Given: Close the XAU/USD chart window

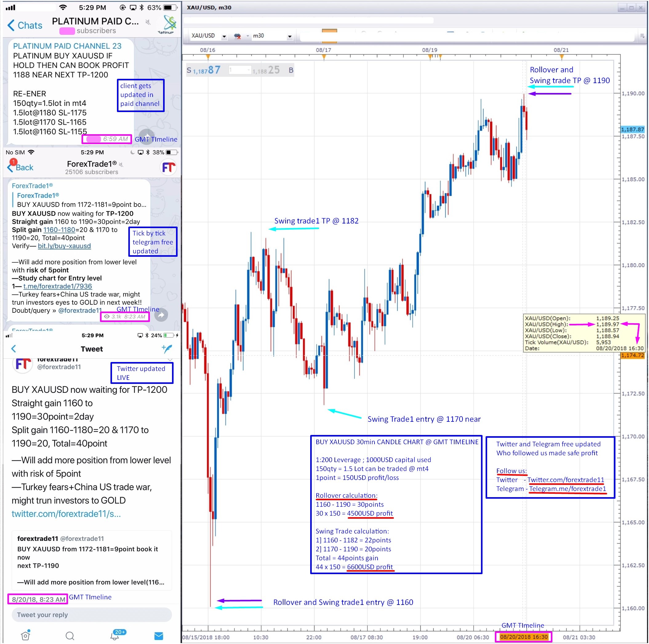Looking at the screenshot, I should point(641,8).
